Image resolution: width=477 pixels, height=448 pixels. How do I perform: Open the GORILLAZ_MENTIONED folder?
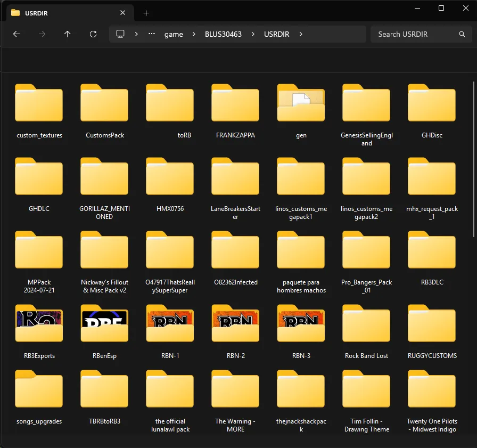click(x=104, y=176)
